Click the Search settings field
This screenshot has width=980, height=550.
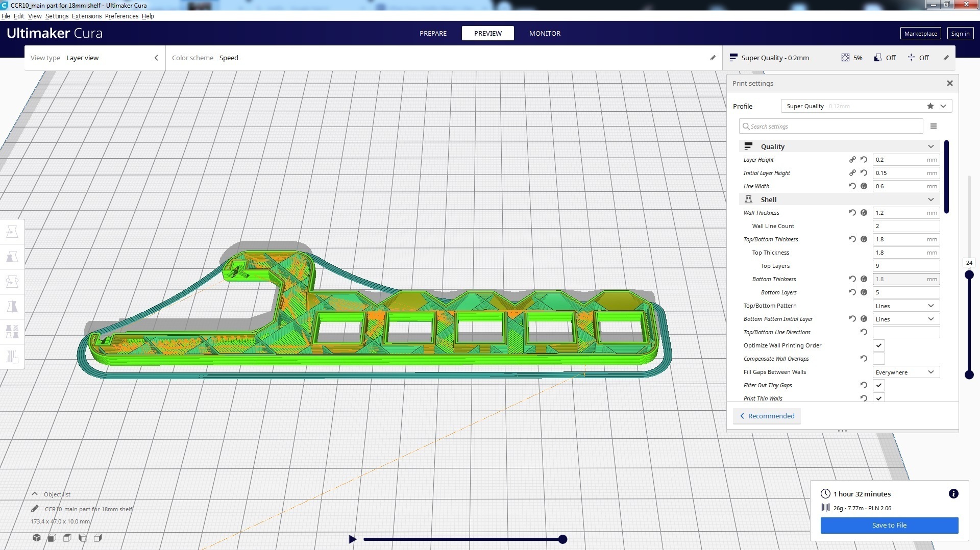pyautogui.click(x=831, y=126)
